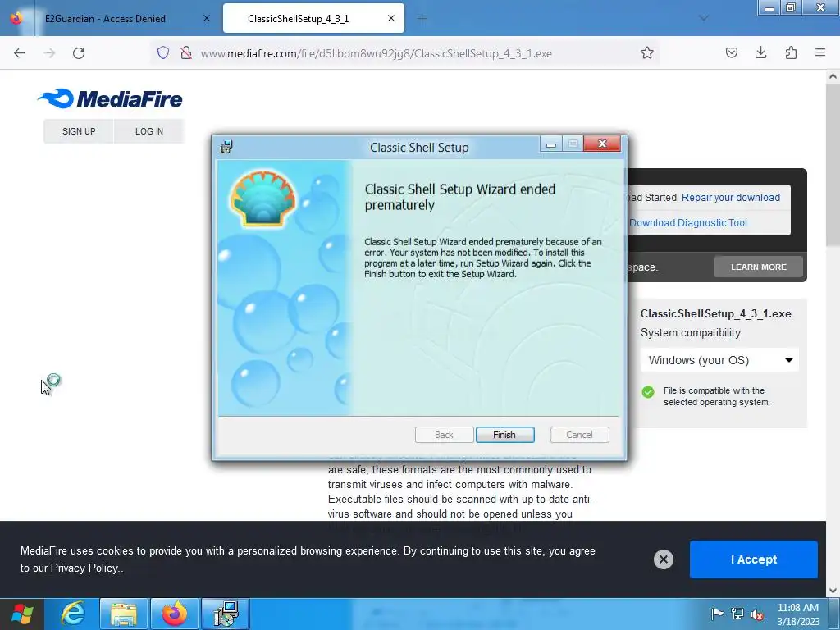The height and width of the screenshot is (630, 840).
Task: Minimize the Classic Shell Setup dialog
Action: tap(550, 144)
